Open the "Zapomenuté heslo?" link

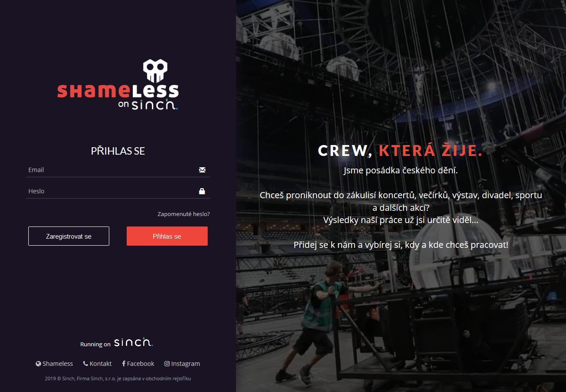(184, 214)
